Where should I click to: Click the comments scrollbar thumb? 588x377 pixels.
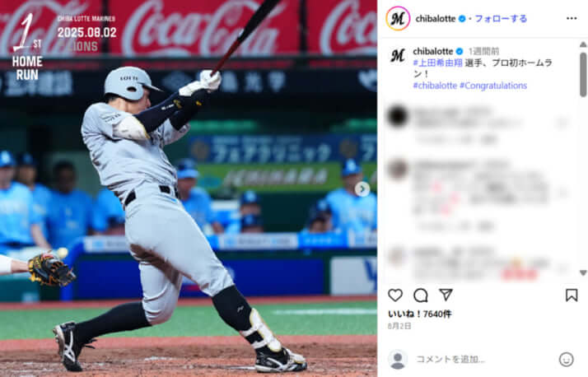(583, 75)
